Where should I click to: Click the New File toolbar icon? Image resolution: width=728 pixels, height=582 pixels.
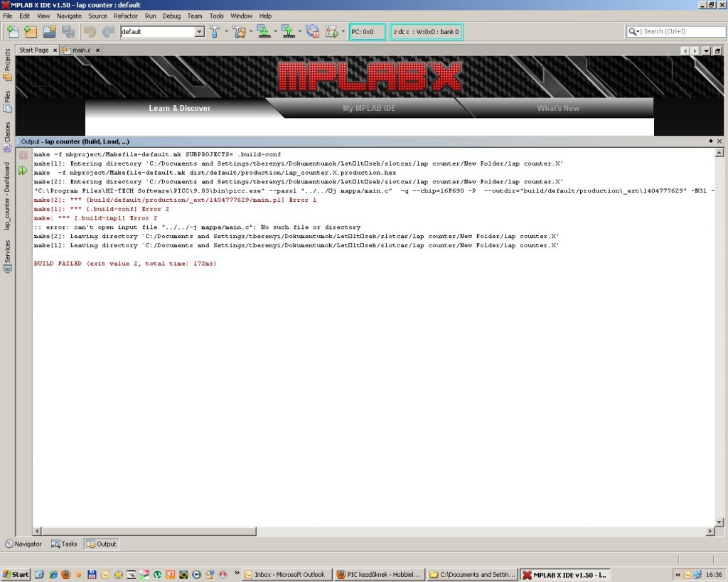[x=13, y=31]
